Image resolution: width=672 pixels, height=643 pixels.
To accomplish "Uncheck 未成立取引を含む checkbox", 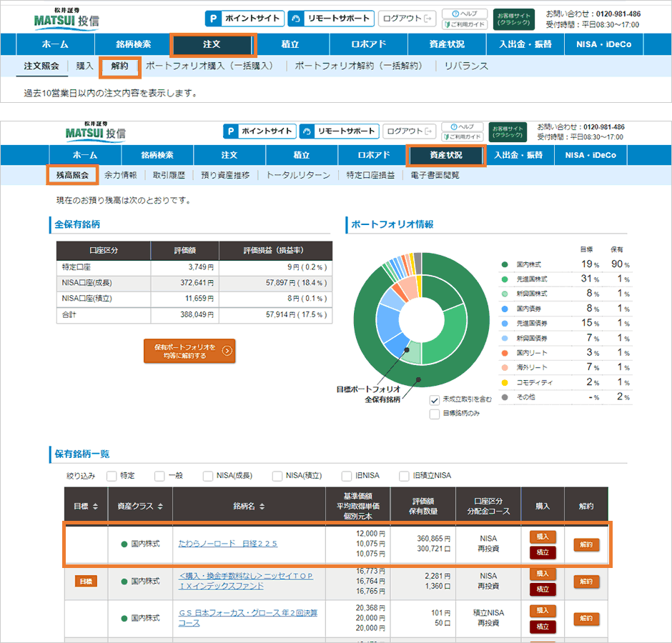I will (435, 400).
